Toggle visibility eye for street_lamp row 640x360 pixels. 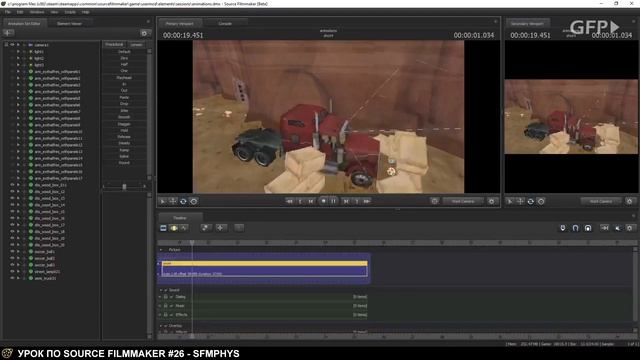pos(12,271)
